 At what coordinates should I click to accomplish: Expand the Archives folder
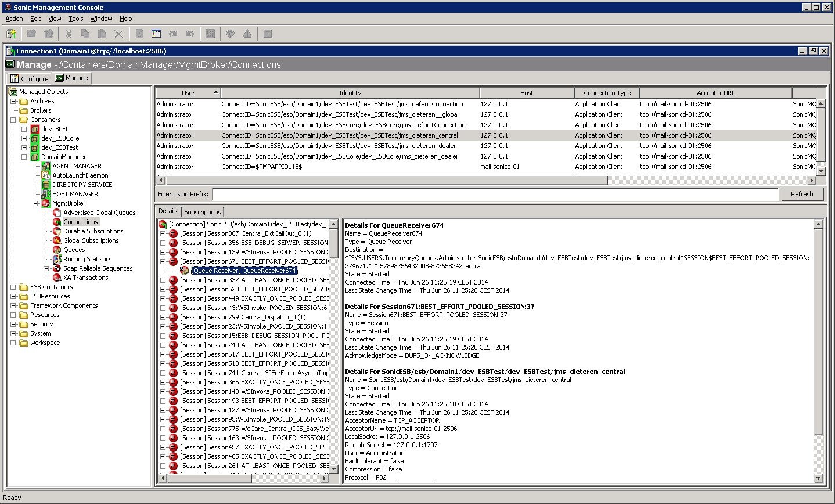click(x=13, y=101)
